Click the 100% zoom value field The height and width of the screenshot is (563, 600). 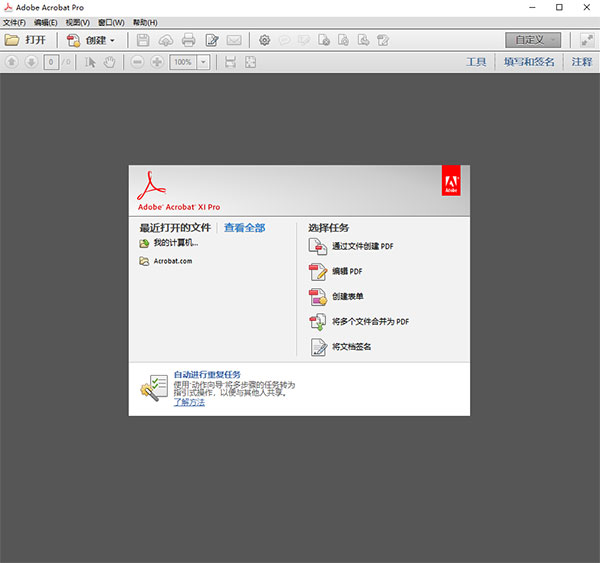(183, 62)
